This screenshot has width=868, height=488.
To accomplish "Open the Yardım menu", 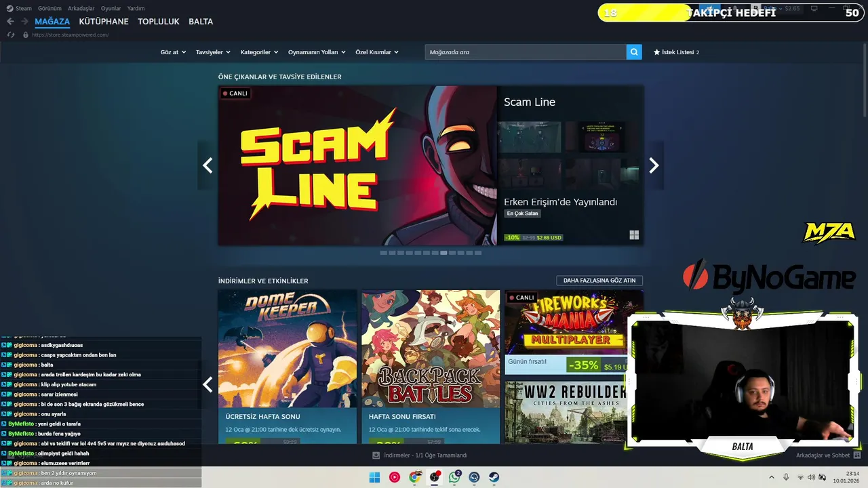I will [136, 8].
